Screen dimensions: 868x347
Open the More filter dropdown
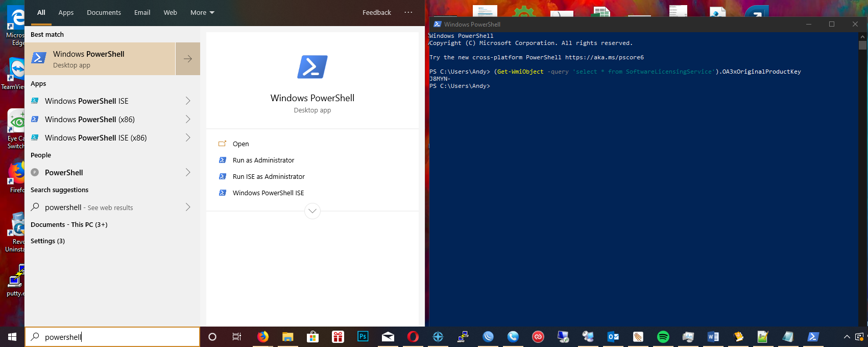(x=202, y=12)
